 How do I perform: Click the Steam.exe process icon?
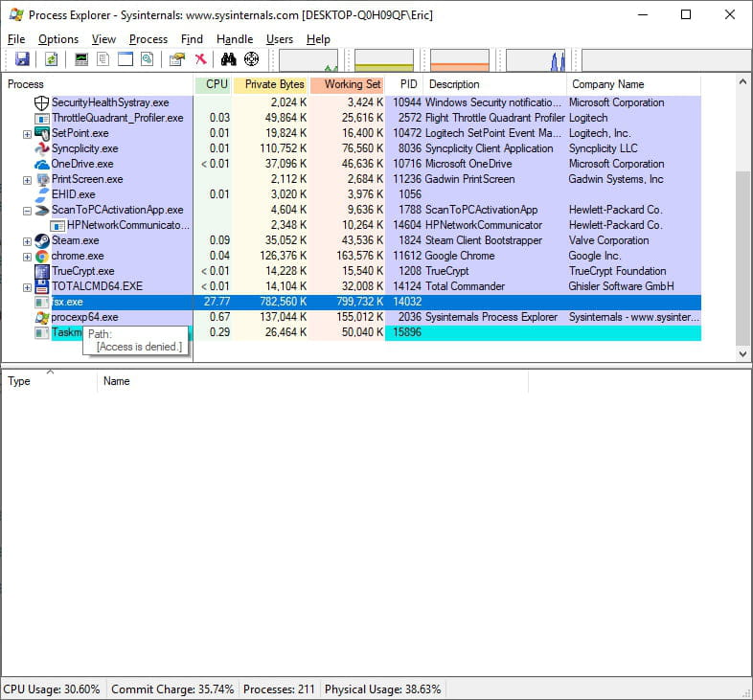tap(42, 240)
